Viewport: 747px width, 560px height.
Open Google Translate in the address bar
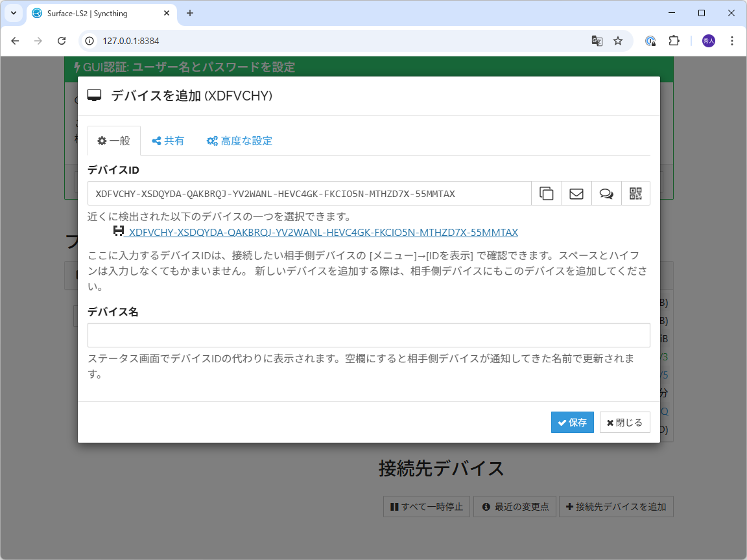pyautogui.click(x=597, y=40)
